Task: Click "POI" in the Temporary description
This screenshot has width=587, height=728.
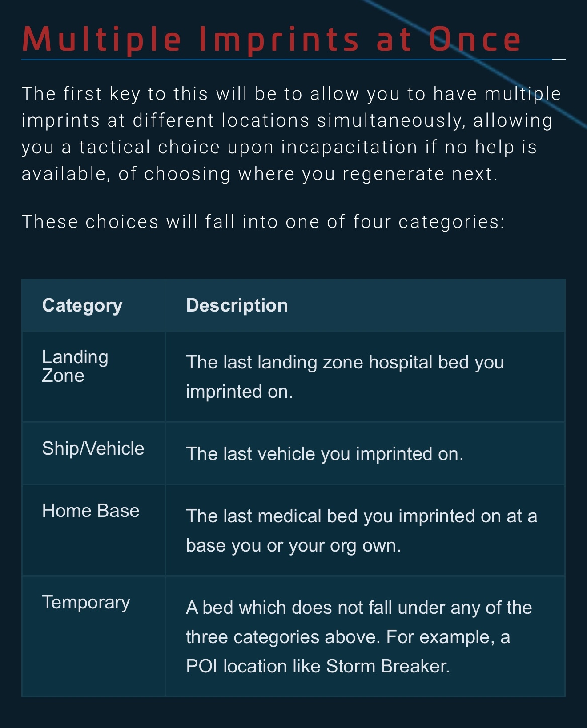Action: click(201, 666)
